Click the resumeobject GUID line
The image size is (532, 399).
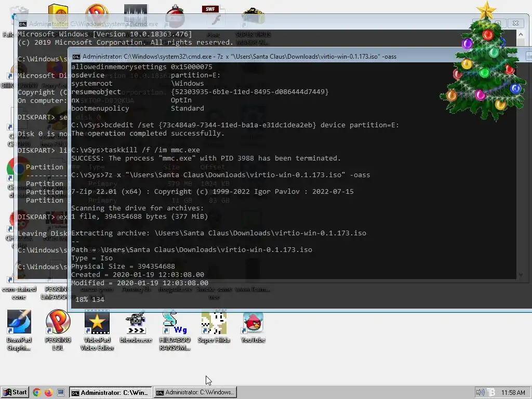click(x=200, y=91)
